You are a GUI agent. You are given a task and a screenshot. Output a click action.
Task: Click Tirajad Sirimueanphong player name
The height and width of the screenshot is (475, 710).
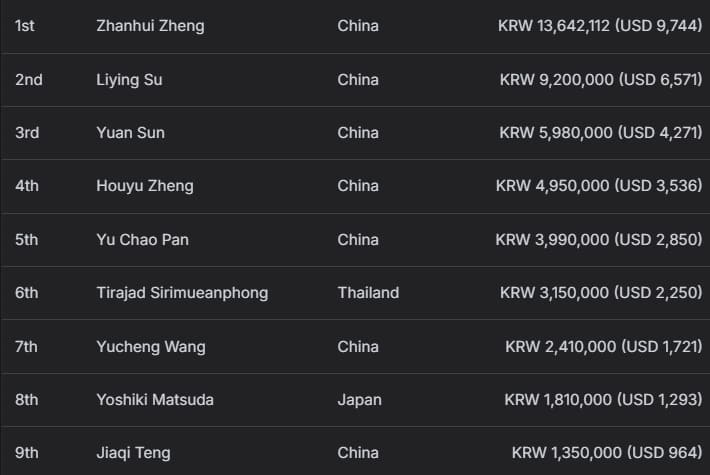[182, 293]
